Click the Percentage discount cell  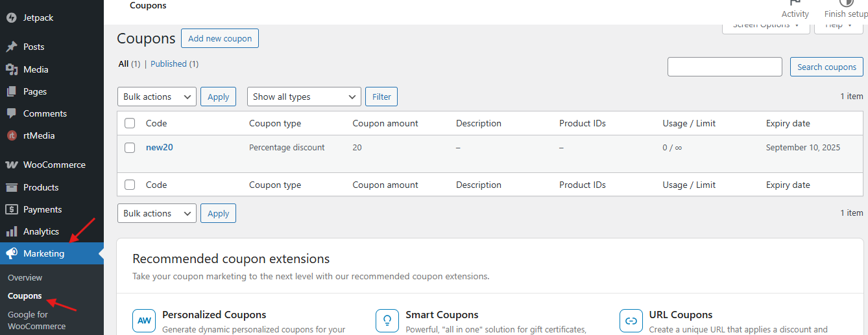pos(287,148)
